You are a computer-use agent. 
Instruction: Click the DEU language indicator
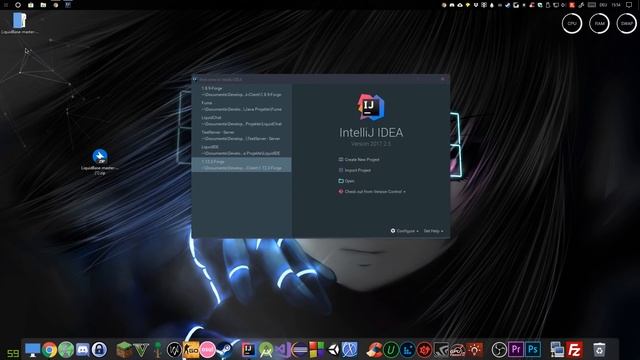pyautogui.click(x=603, y=5)
